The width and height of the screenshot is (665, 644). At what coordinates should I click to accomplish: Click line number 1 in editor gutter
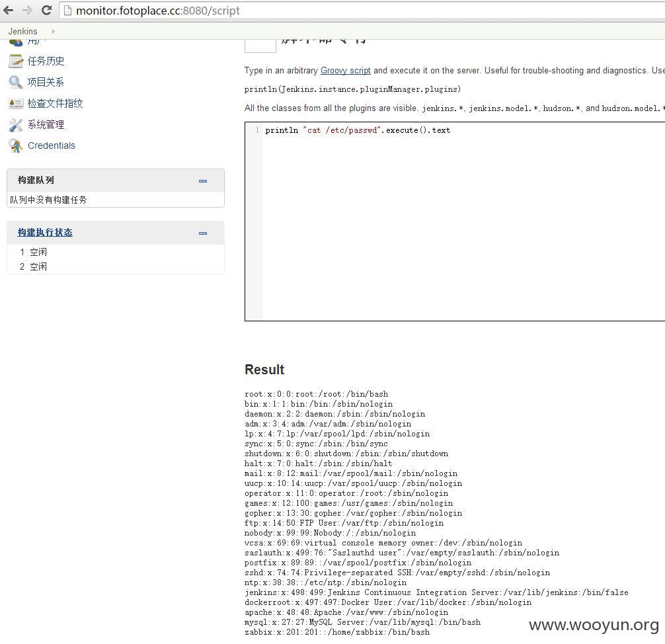pyautogui.click(x=257, y=130)
